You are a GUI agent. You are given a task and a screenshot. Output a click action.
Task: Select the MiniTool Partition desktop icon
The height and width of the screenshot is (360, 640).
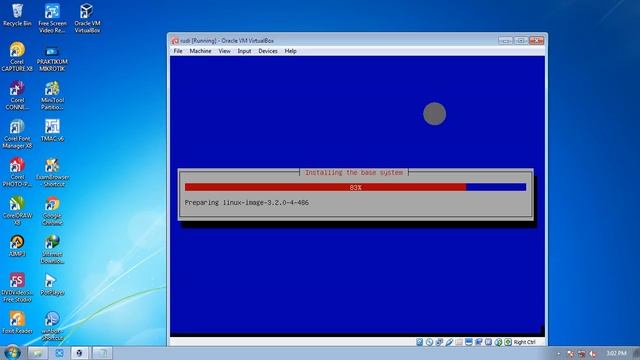click(52, 95)
